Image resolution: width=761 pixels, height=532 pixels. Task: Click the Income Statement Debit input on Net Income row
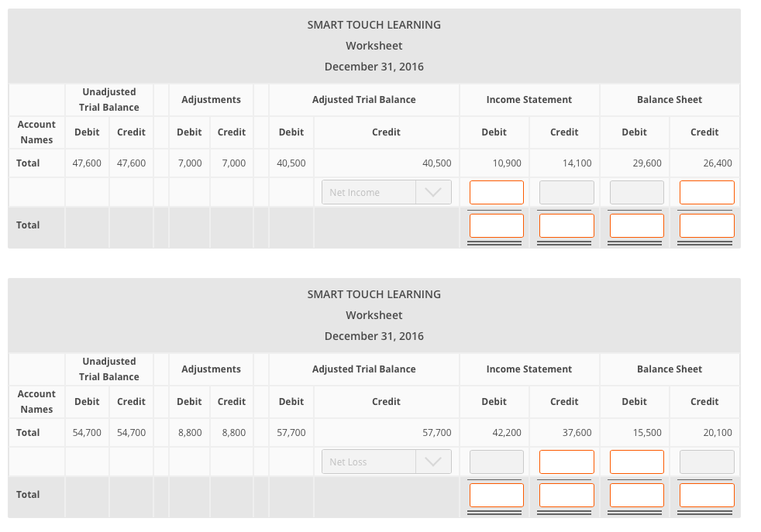tap(496, 192)
